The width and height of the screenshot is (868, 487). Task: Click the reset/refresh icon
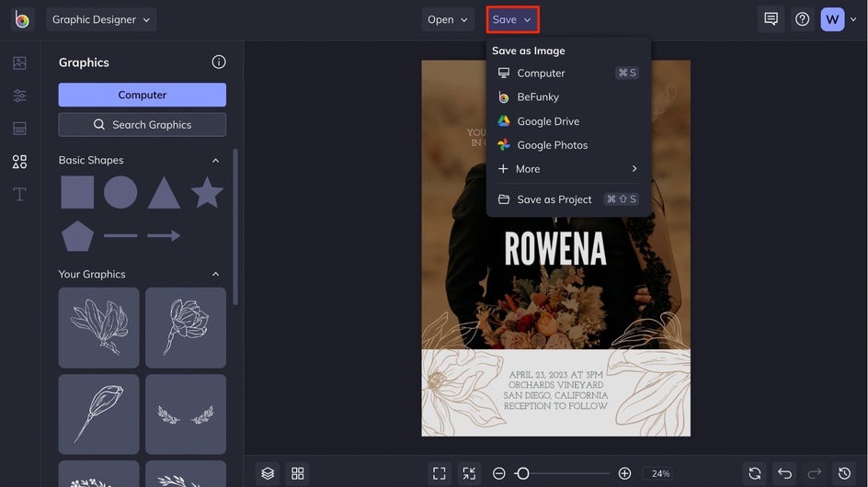click(x=755, y=474)
